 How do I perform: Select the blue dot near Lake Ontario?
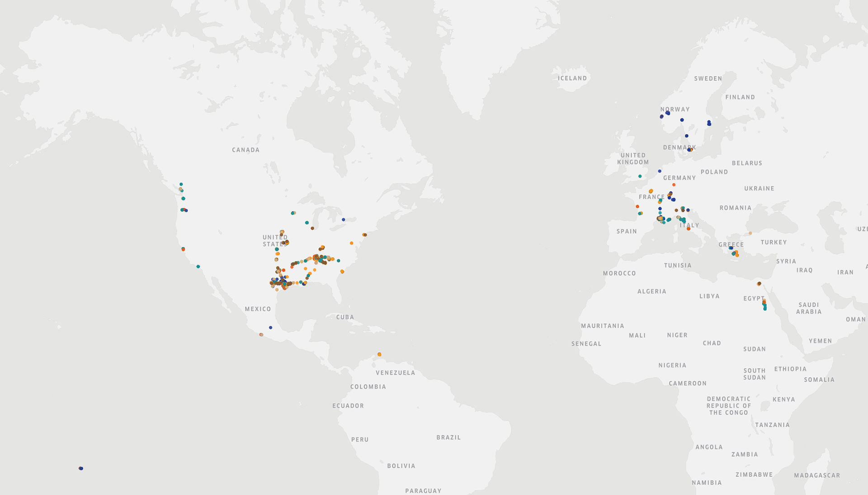pyautogui.click(x=343, y=219)
